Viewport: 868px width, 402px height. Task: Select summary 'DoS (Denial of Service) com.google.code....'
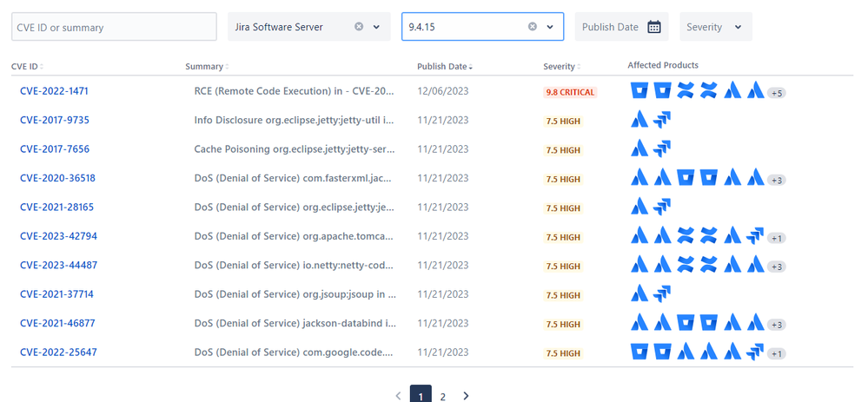point(294,352)
